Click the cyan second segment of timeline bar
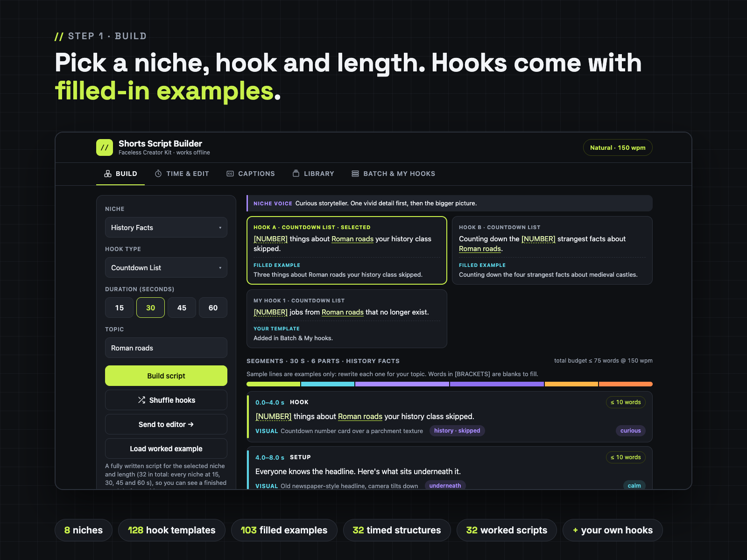 click(x=328, y=384)
